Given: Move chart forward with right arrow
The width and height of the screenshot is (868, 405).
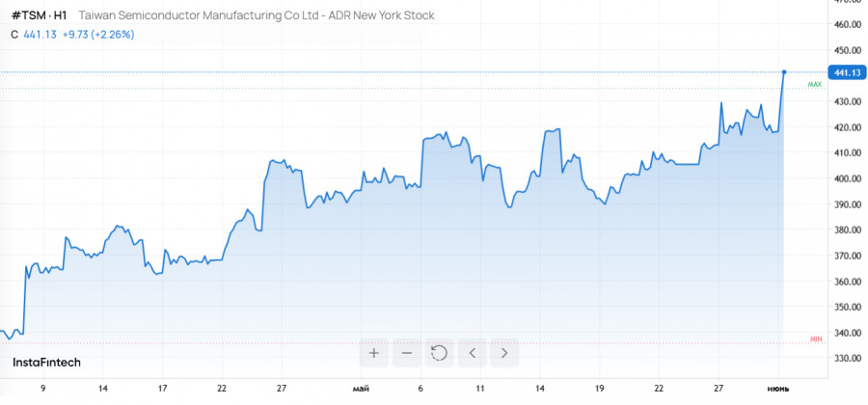Looking at the screenshot, I should click(504, 353).
